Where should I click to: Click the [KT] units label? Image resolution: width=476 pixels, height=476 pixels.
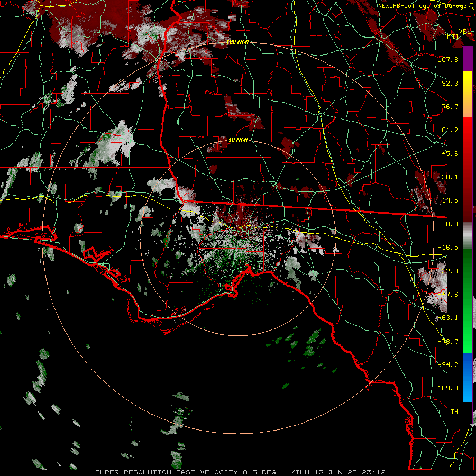pyautogui.click(x=452, y=36)
